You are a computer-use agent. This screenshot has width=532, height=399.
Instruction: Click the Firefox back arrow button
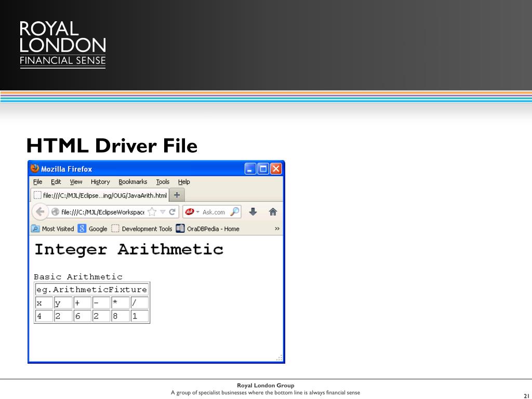point(40,212)
